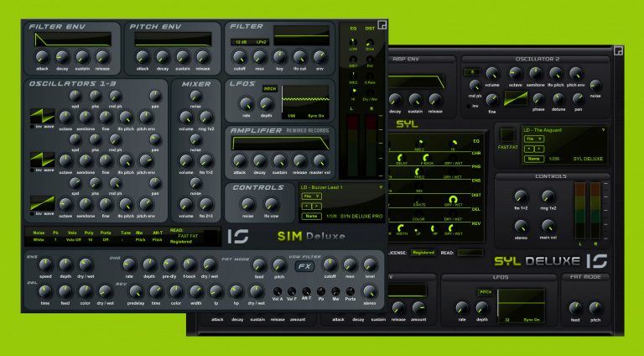Adjust the SYL Controls main vol knob

(548, 226)
